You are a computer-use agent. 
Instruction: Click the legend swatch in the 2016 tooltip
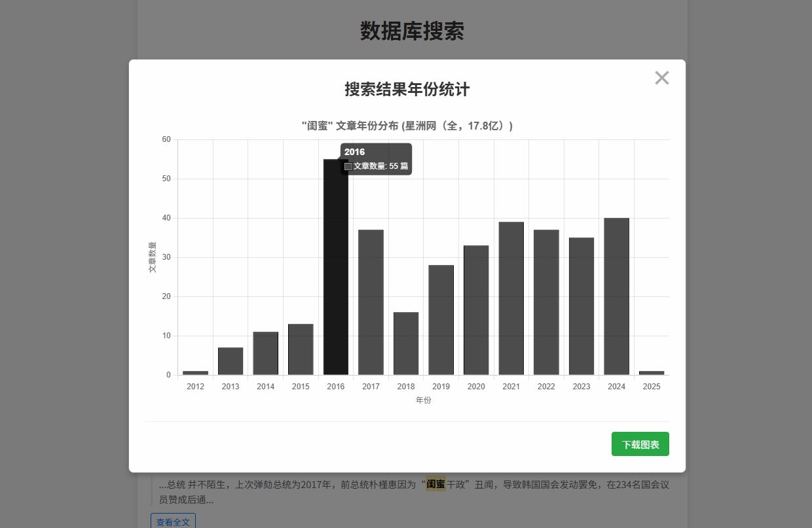tap(348, 166)
